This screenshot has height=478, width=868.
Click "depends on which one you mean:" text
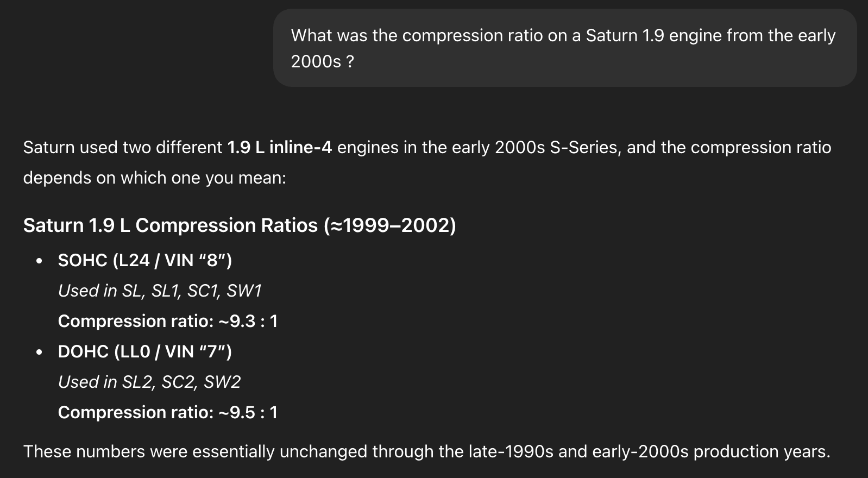pyautogui.click(x=154, y=178)
